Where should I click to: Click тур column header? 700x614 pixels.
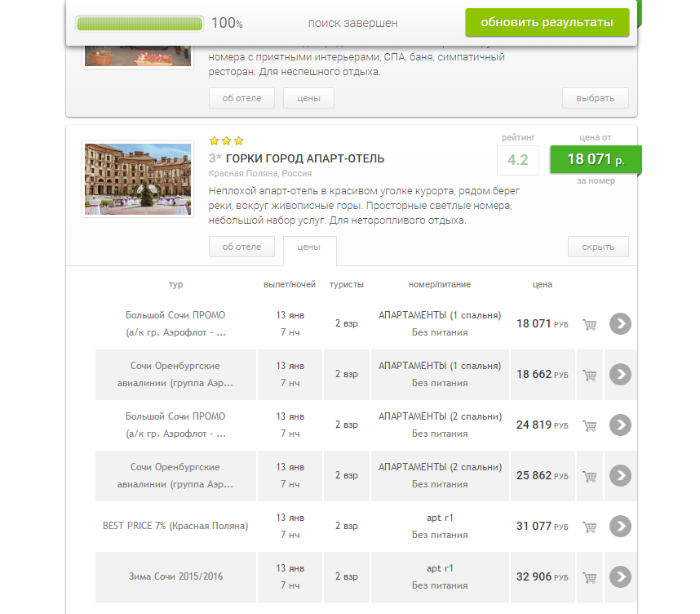tap(175, 285)
